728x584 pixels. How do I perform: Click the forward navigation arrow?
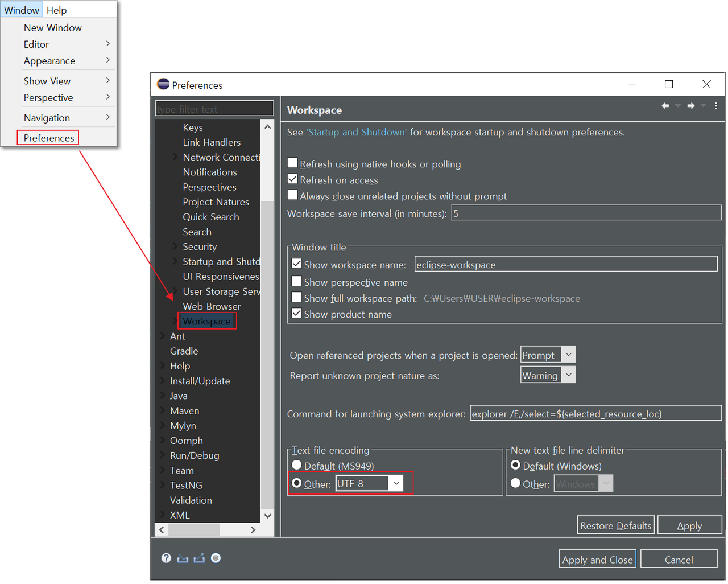click(691, 106)
